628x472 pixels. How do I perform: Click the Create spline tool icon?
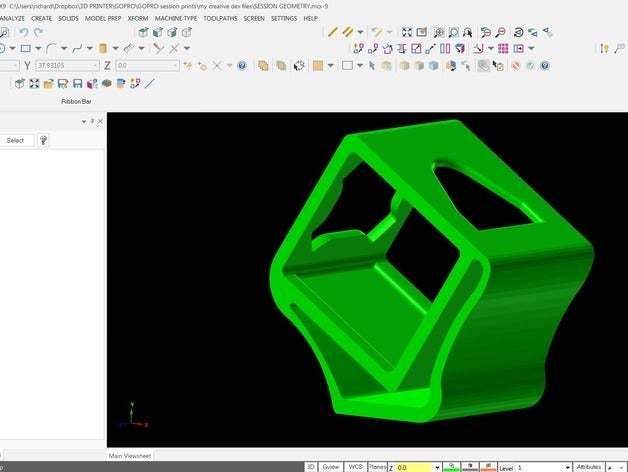coord(77,48)
